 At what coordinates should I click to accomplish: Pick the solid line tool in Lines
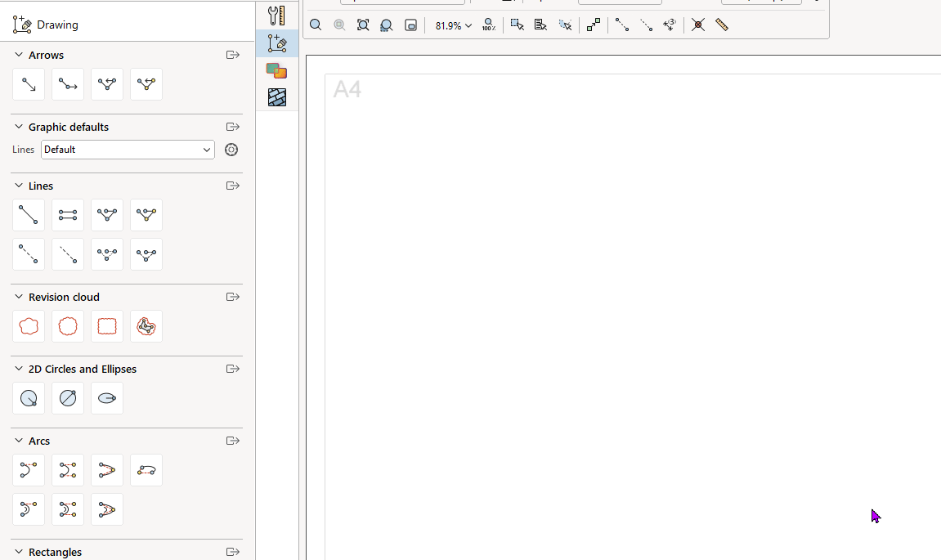point(29,215)
